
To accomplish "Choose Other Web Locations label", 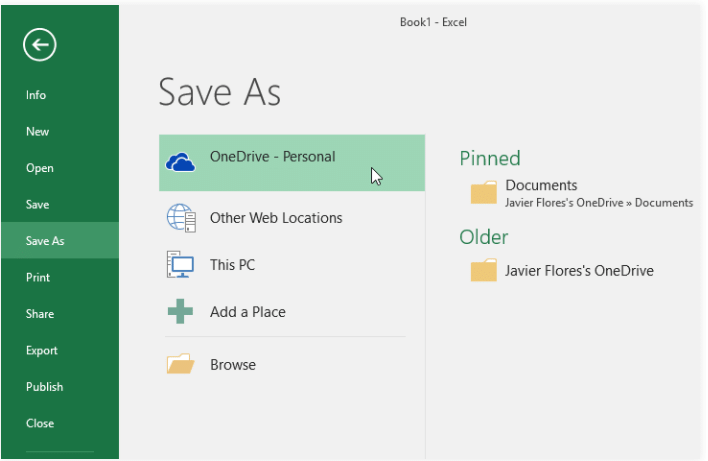I will pos(276,218).
